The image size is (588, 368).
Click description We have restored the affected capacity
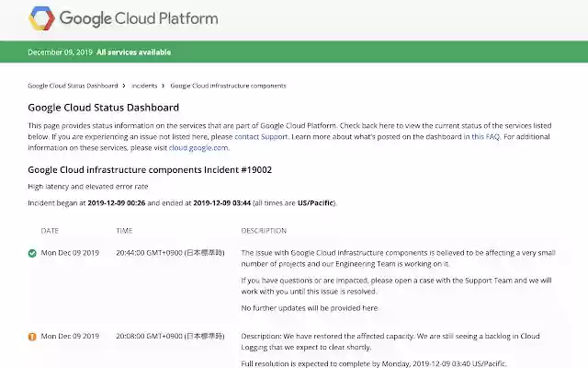tap(390, 341)
